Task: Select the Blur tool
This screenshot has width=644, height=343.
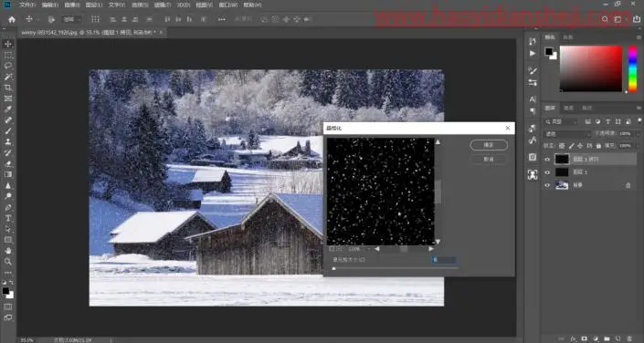Action: tap(8, 185)
